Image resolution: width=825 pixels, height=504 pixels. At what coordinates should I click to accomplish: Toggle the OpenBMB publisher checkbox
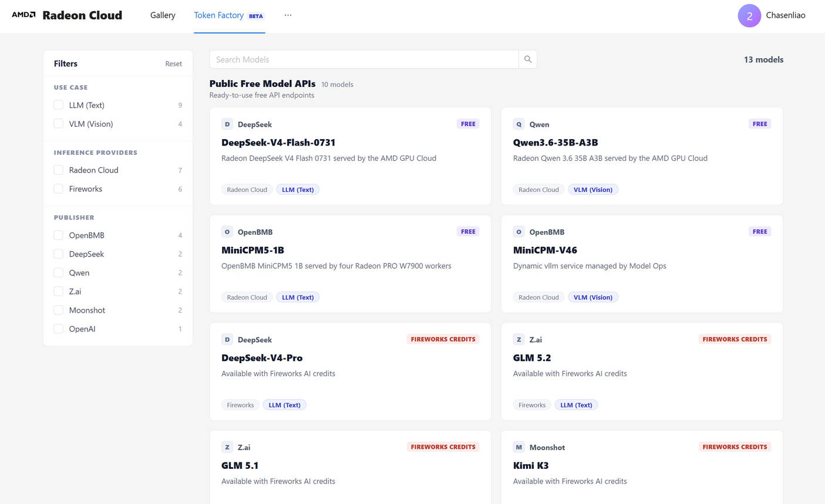[x=59, y=235]
